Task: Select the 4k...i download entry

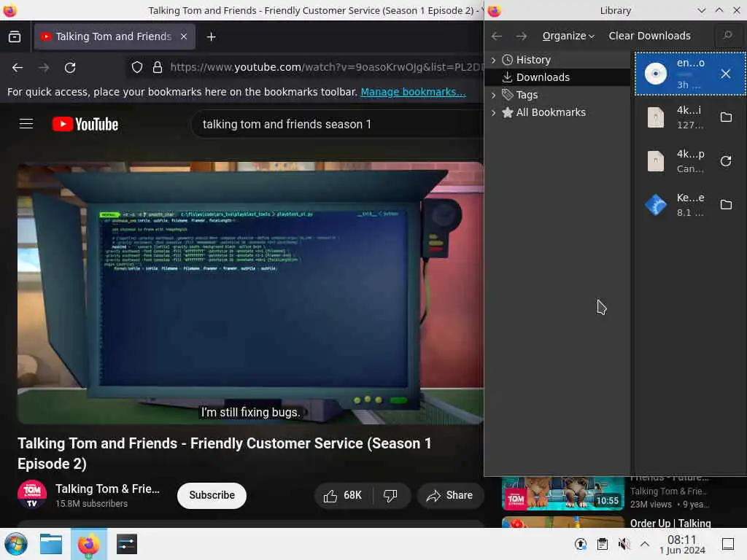Action: [690, 117]
